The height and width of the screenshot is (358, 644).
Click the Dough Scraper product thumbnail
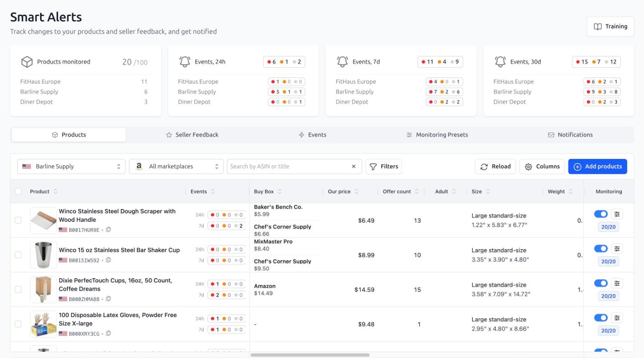pyautogui.click(x=43, y=220)
